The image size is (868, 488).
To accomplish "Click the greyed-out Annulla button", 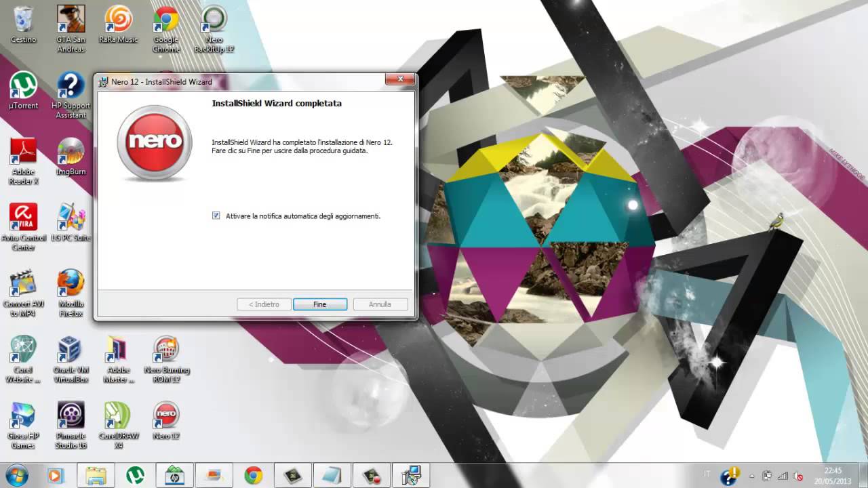I will pyautogui.click(x=380, y=304).
